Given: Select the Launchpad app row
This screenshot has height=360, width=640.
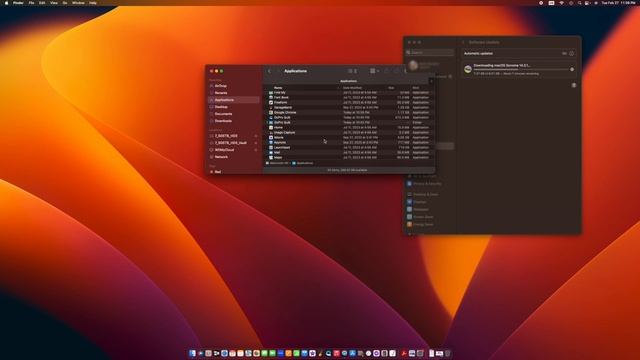Looking at the screenshot, I should click(349, 147).
